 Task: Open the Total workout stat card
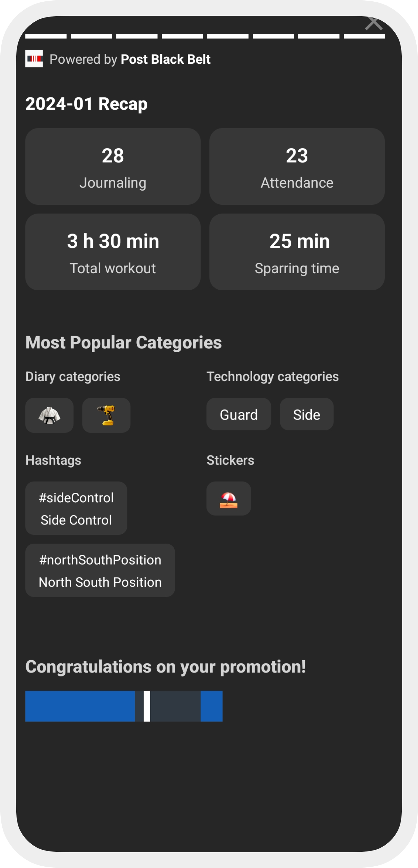click(x=113, y=252)
